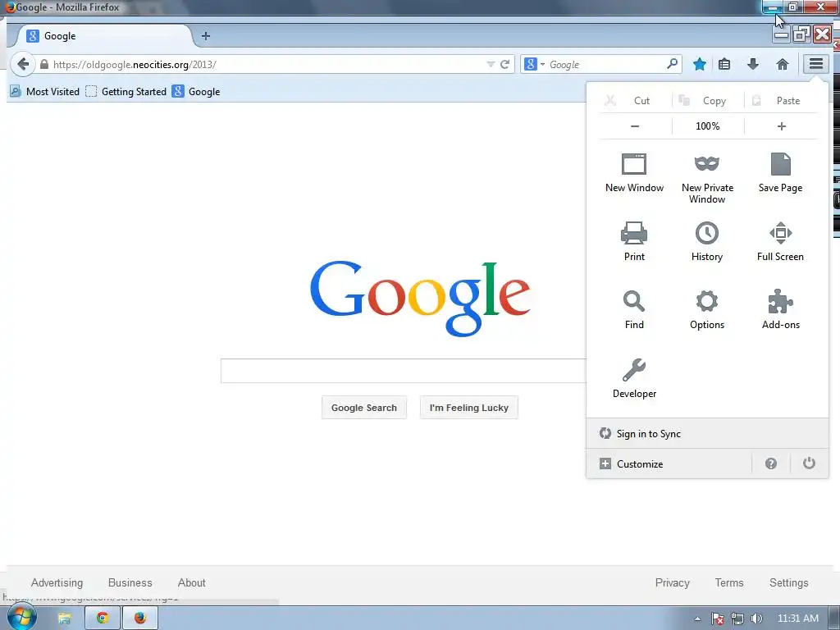Image resolution: width=840 pixels, height=630 pixels.
Task: Reload the current page
Action: (504, 64)
